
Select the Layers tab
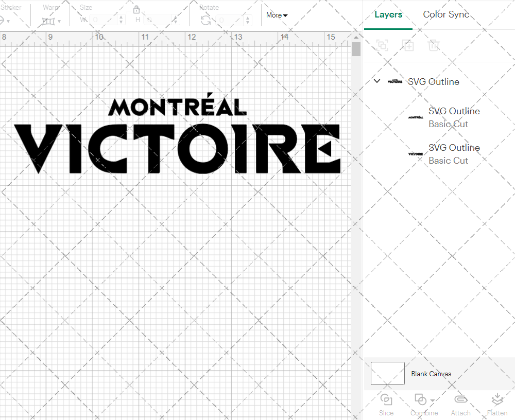[388, 14]
